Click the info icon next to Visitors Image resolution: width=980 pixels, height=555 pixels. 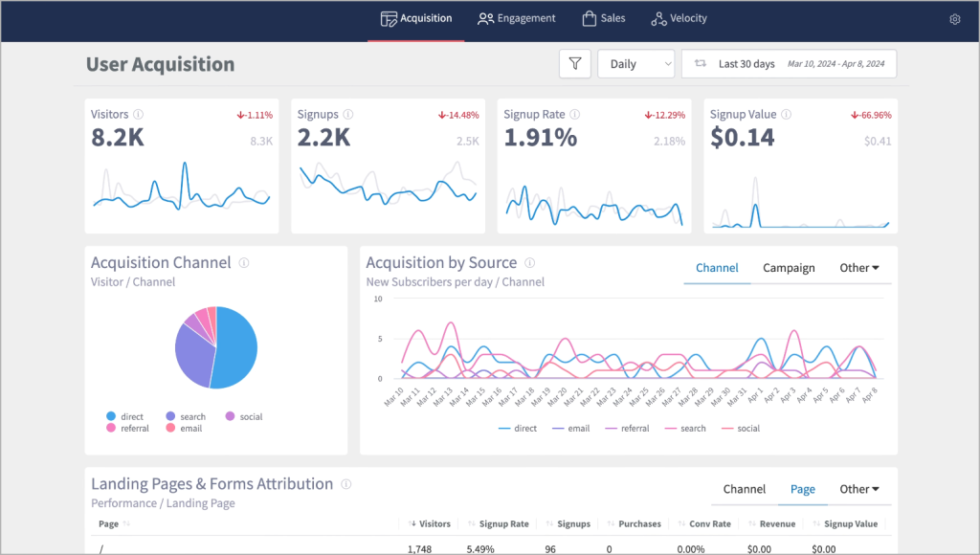(x=139, y=115)
